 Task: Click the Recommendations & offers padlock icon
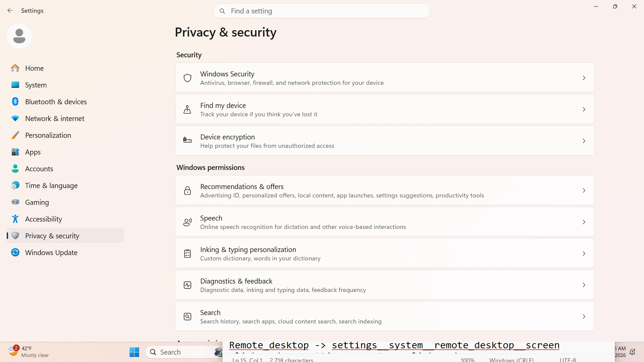click(x=187, y=190)
